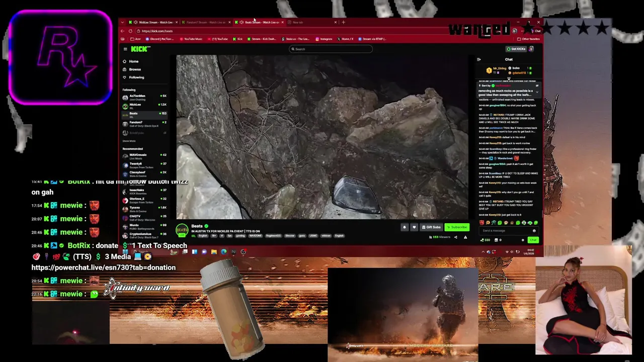
Task: Open Murda recommended channel
Action: tap(144, 226)
